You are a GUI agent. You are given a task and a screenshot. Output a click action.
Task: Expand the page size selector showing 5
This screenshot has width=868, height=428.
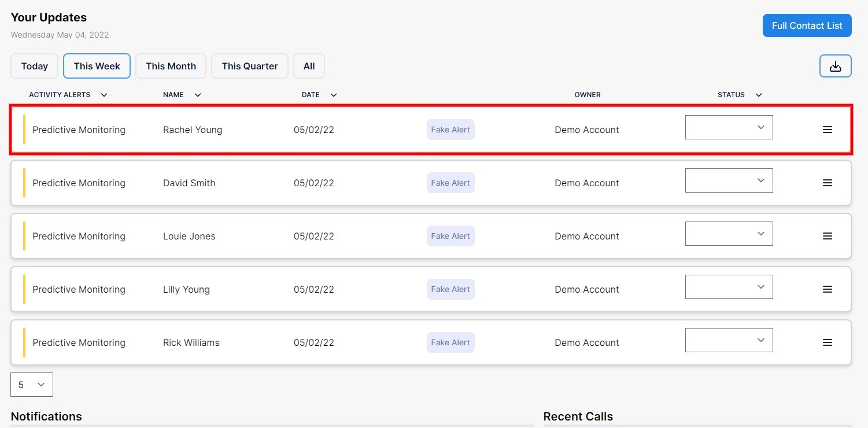[31, 384]
